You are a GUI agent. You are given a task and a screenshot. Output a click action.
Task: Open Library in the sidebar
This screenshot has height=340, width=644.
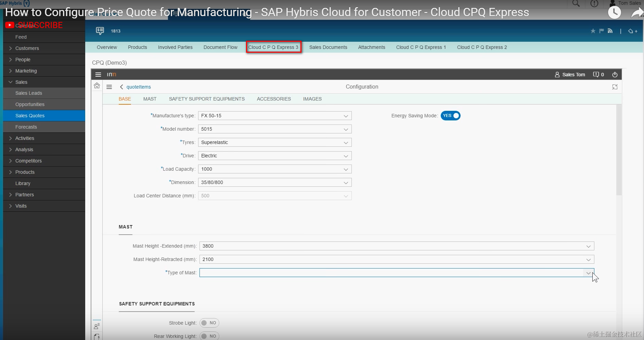point(44,183)
